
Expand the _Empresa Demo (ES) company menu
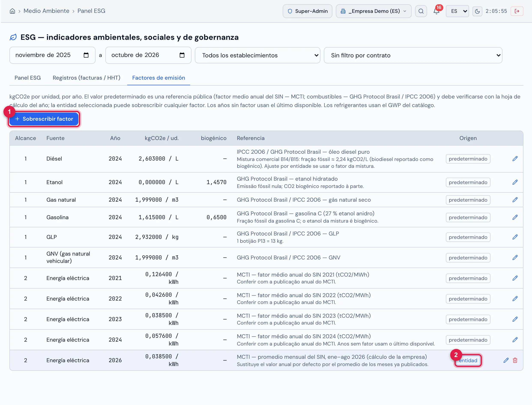[373, 11]
